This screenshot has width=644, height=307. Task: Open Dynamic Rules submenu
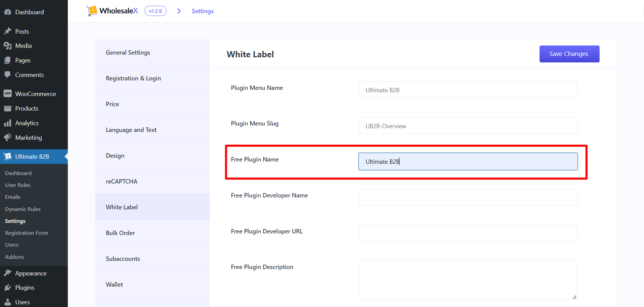point(23,209)
